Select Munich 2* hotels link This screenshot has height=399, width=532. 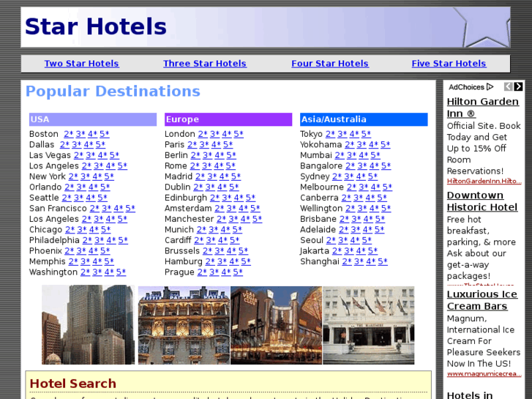point(201,230)
